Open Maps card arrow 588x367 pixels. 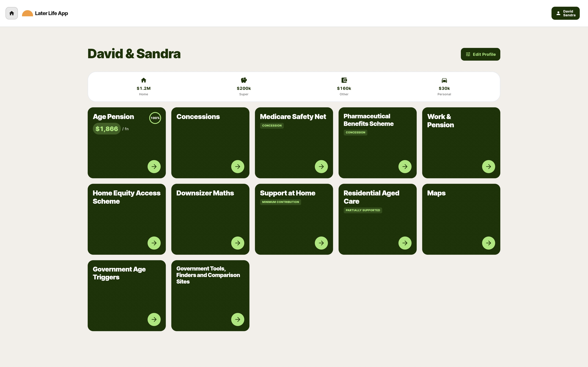488,243
